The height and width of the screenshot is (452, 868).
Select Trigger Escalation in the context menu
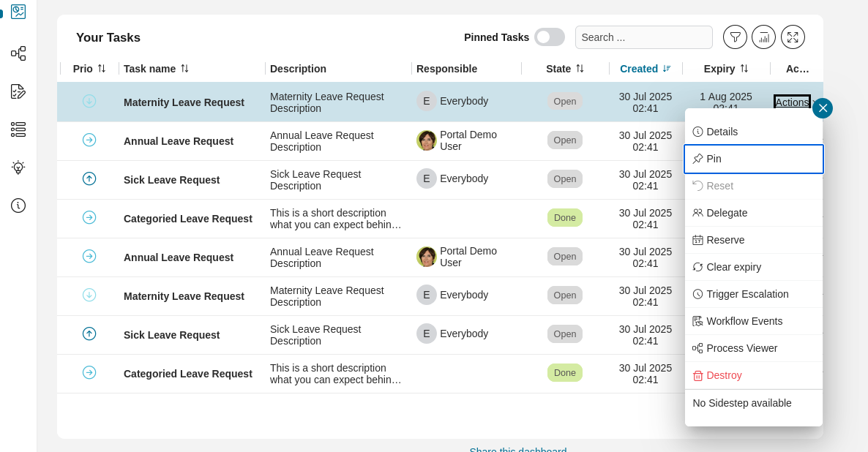tap(747, 294)
